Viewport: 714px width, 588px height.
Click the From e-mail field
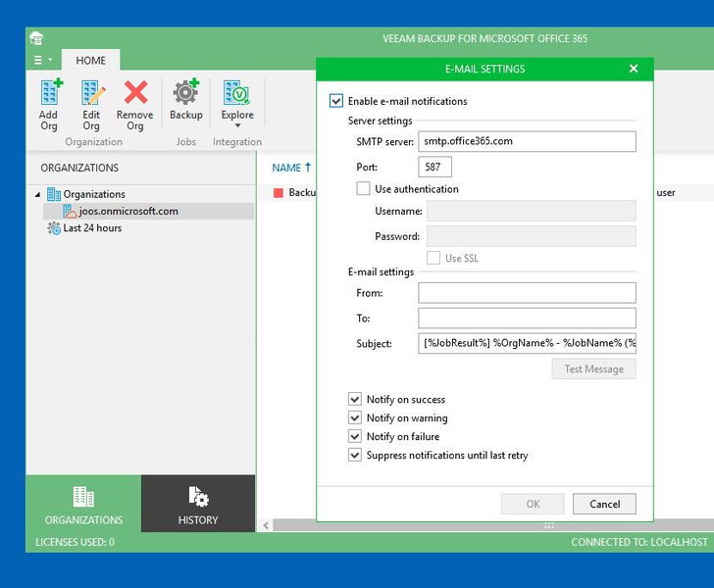point(527,293)
